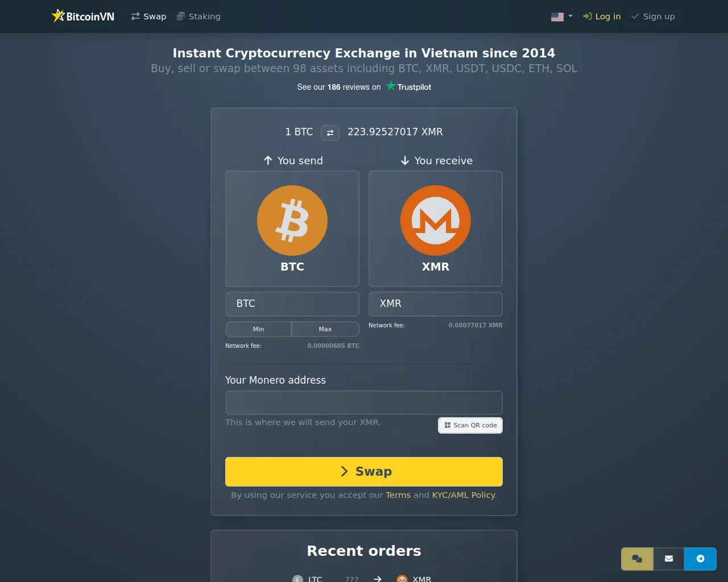This screenshot has height=582, width=728.
Task: Set the minimum amount with Min
Action: coord(258,329)
